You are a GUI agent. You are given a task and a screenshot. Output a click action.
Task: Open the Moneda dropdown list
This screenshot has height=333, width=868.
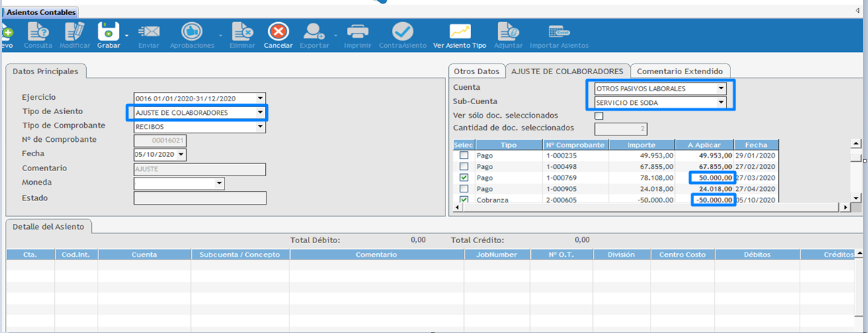(219, 184)
